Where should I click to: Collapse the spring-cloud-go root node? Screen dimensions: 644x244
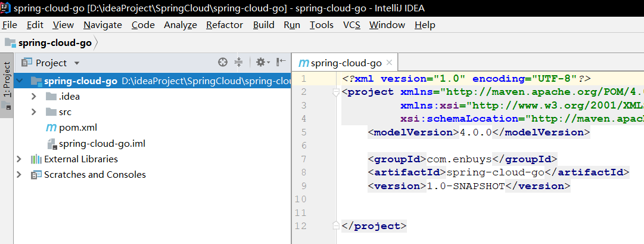(x=19, y=81)
